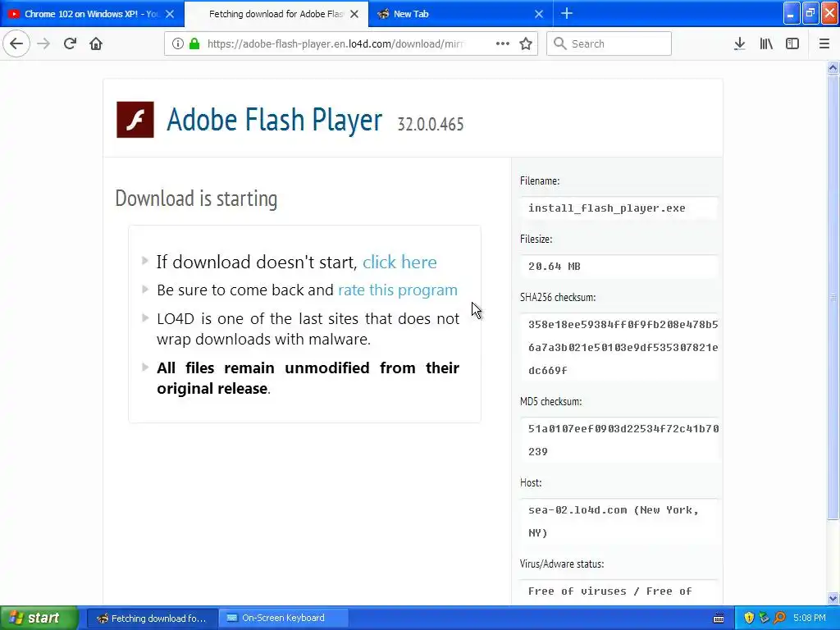Click the magnifier icon in the Search box
The height and width of the screenshot is (630, 840).
(x=559, y=43)
